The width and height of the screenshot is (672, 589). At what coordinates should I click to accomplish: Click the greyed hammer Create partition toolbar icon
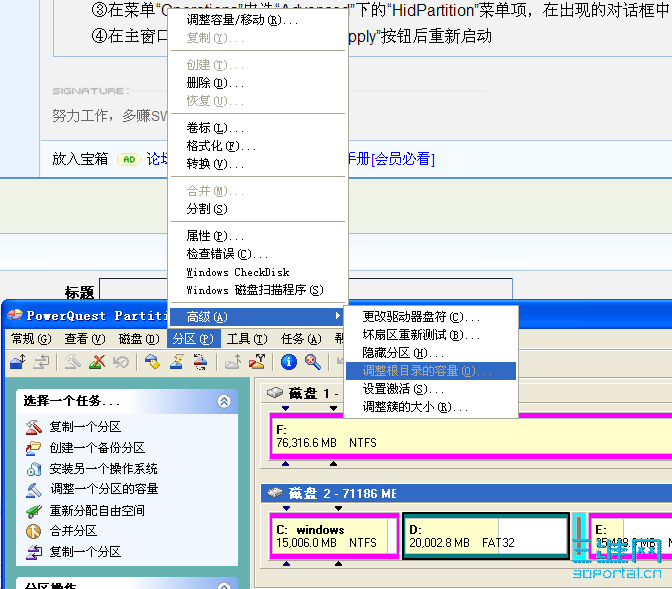coord(72,362)
